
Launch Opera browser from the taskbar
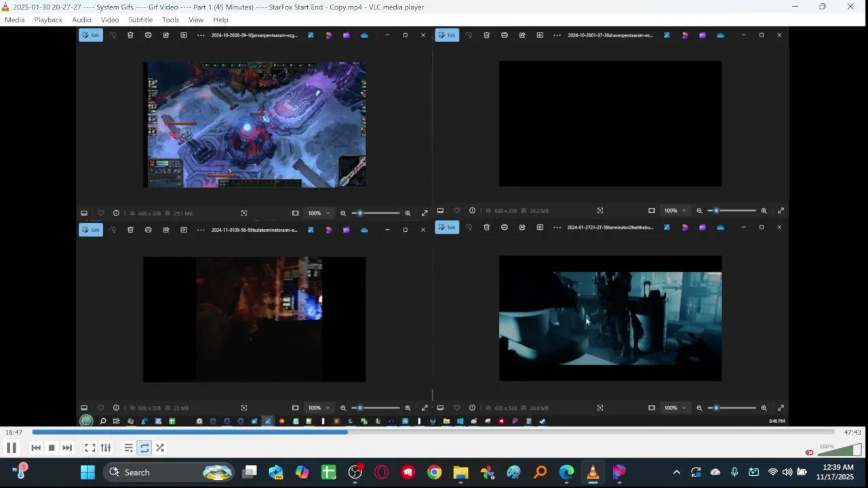pos(381,472)
